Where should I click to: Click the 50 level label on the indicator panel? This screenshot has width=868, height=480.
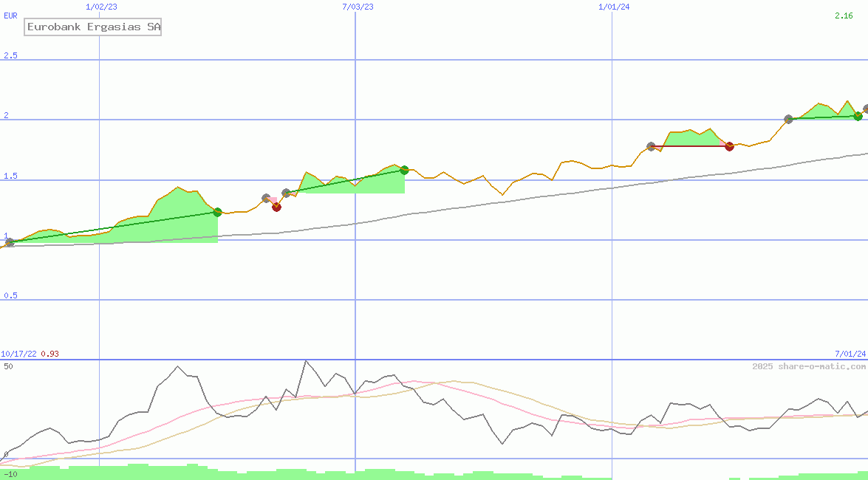(8, 366)
